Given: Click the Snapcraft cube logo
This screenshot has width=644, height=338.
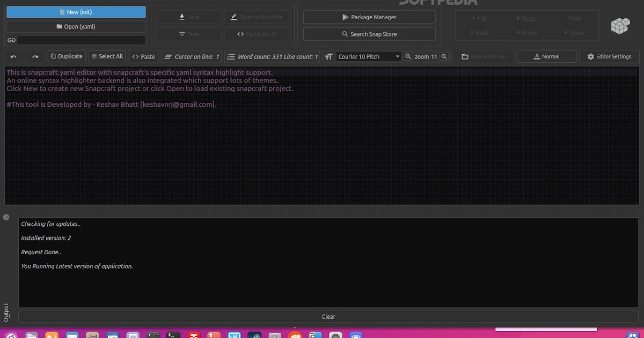Looking at the screenshot, I should coord(620,25).
